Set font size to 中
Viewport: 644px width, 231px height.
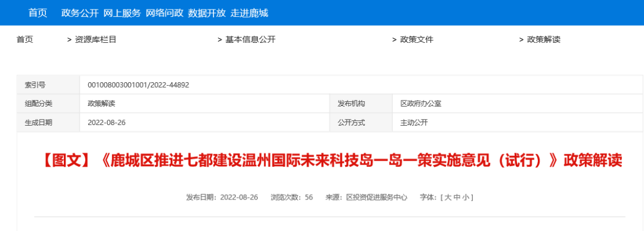click(x=457, y=197)
